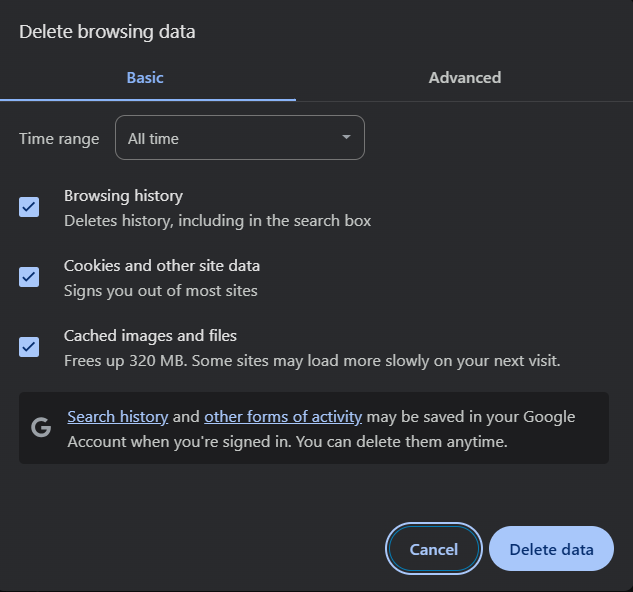Follow the other forms of activity link
This screenshot has height=592, width=633.
(x=283, y=417)
